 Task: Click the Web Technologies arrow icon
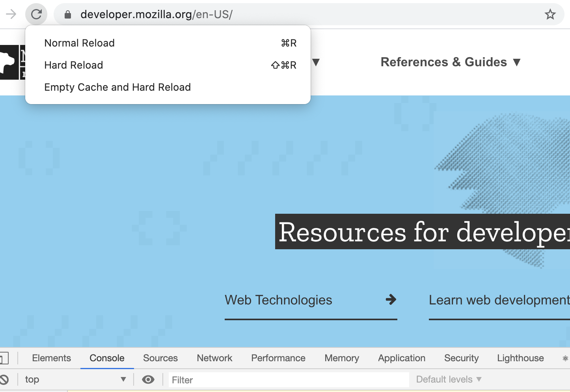391,300
